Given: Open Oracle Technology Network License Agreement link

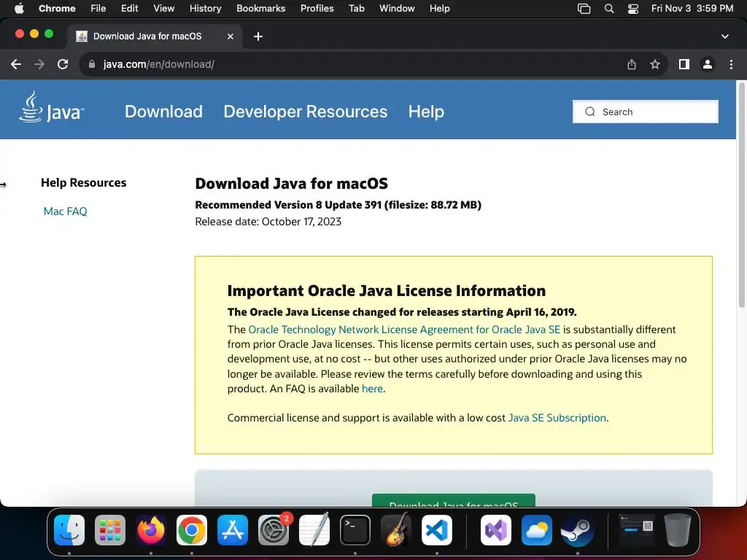Looking at the screenshot, I should pyautogui.click(x=404, y=330).
